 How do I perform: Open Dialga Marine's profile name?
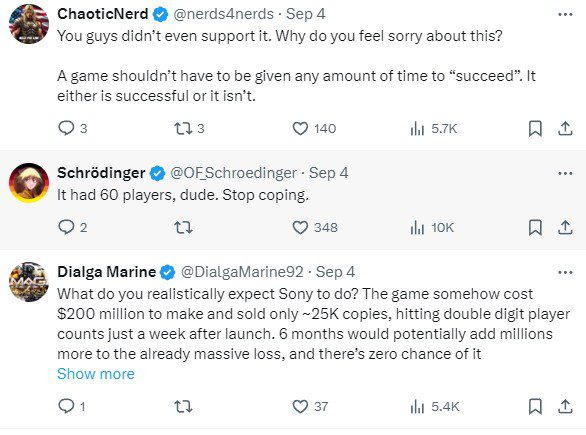pos(107,272)
